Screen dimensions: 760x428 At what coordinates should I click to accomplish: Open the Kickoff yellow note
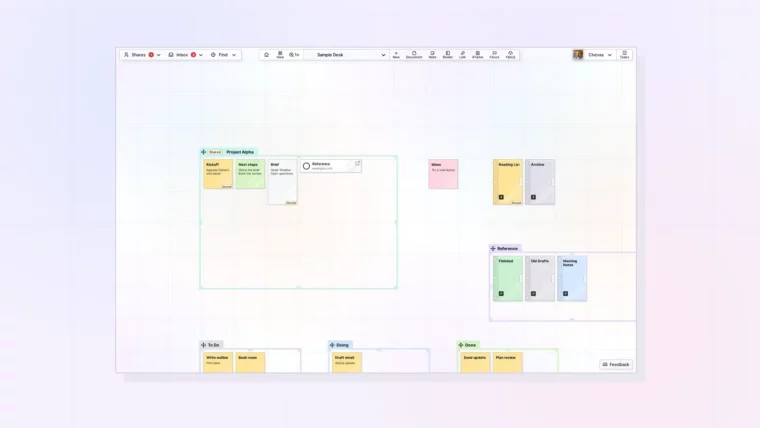pyautogui.click(x=218, y=174)
